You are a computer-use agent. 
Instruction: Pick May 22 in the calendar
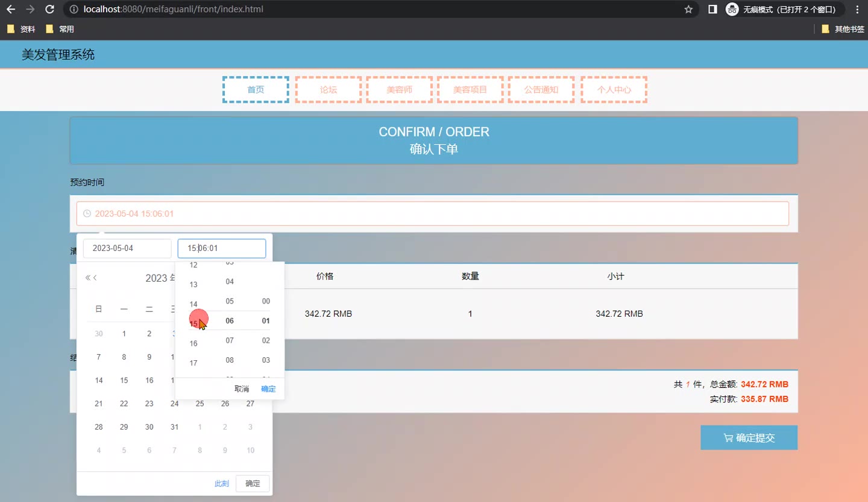point(124,404)
